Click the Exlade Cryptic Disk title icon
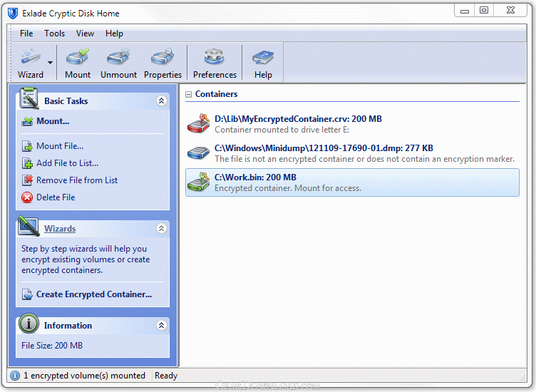536x392 pixels. [13, 14]
